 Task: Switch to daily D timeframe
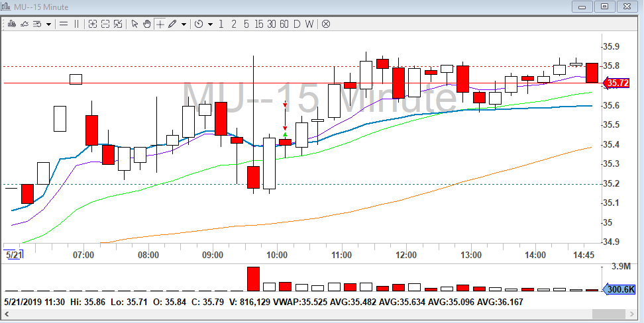click(297, 24)
